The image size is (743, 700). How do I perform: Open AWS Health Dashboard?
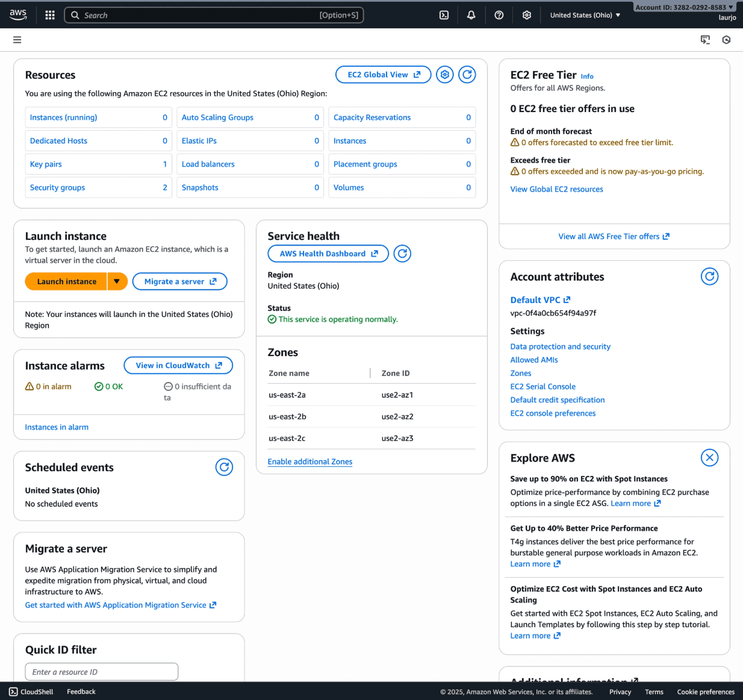pos(328,254)
